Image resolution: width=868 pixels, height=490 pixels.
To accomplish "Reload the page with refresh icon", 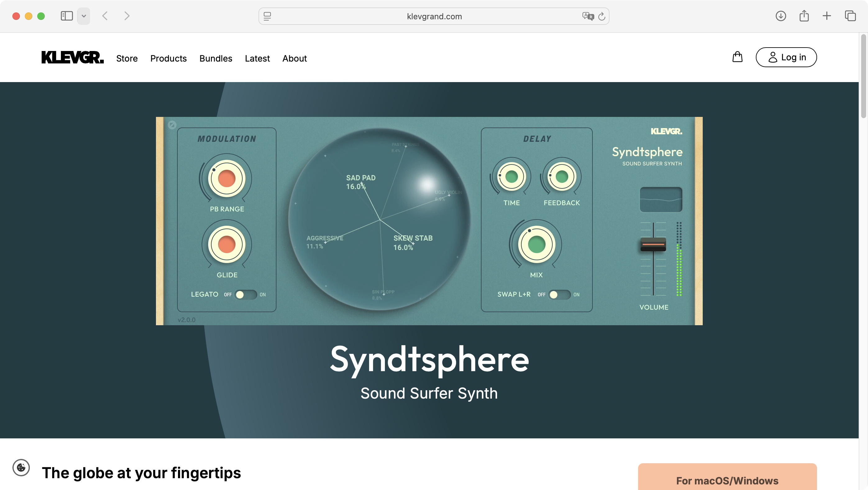I will 602,16.
